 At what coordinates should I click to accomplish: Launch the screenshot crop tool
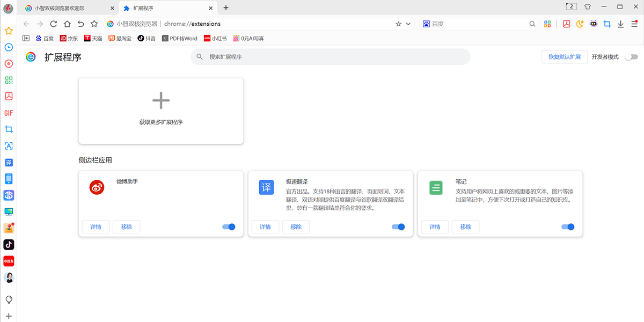[607, 24]
